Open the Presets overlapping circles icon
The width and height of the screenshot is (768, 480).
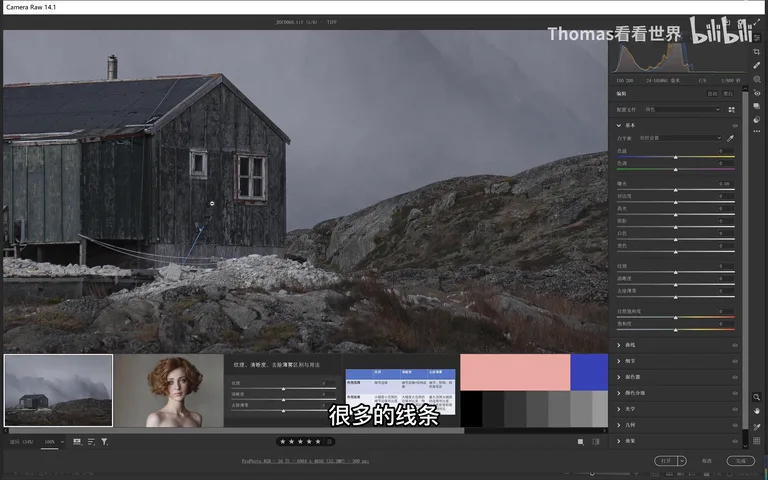pyautogui.click(x=757, y=119)
